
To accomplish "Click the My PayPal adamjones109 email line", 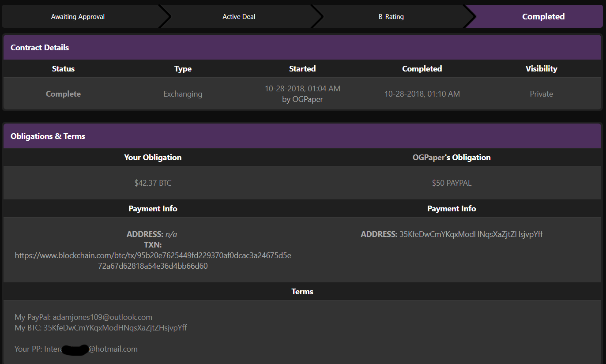I will [x=83, y=317].
